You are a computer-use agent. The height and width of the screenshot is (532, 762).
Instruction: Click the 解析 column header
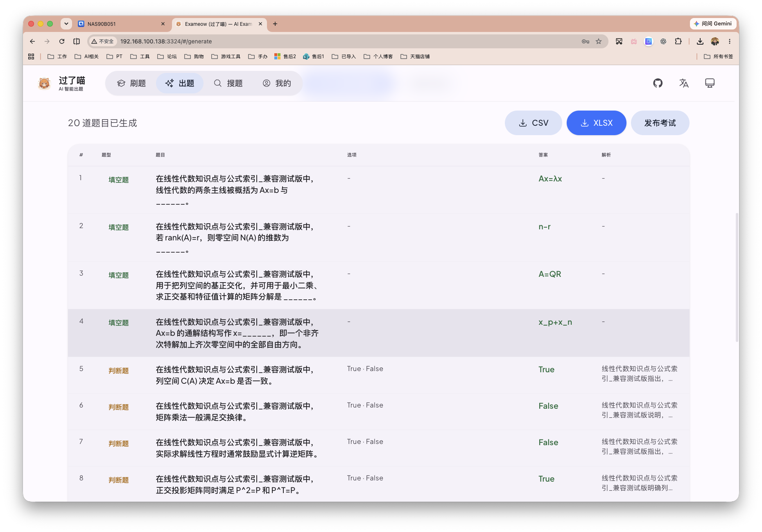tap(606, 155)
